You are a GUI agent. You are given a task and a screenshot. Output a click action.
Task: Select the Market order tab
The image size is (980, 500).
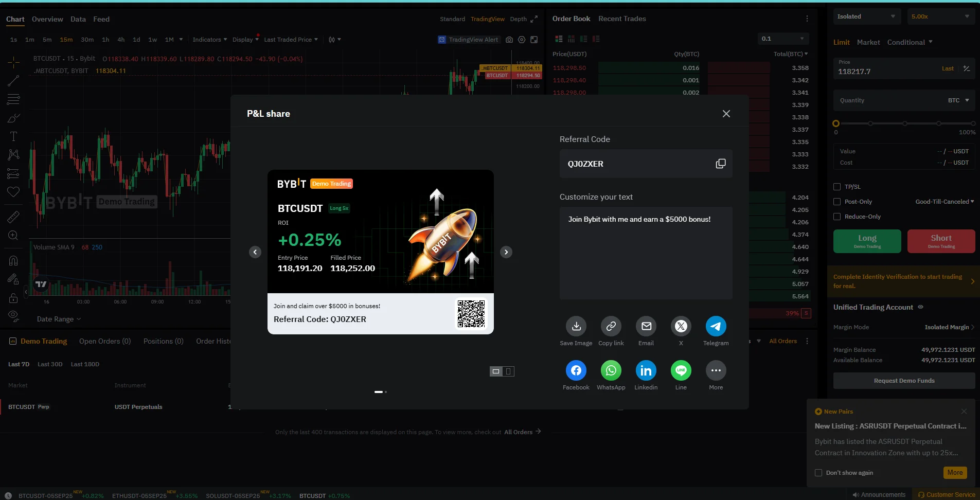[868, 42]
